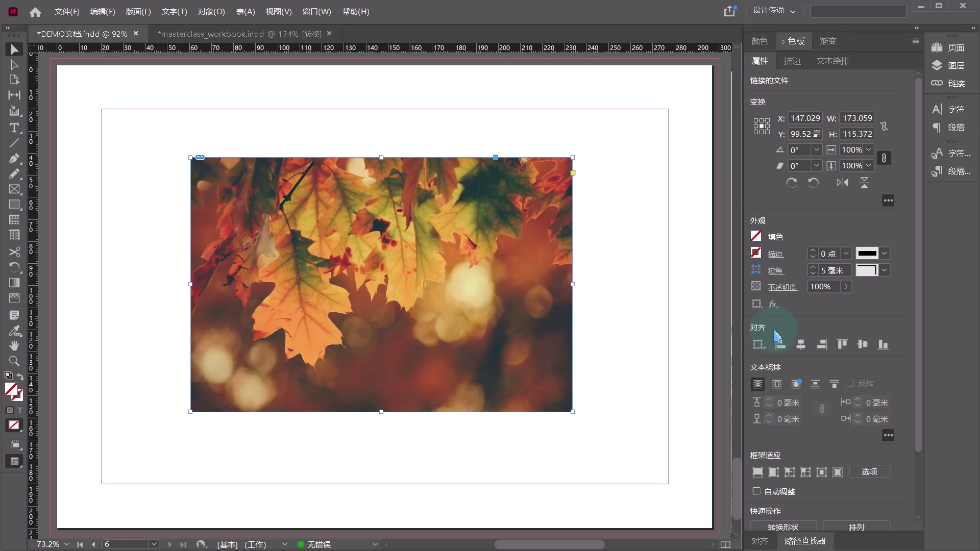Viewport: 980px width, 551px height.
Task: Switch to masterclass_workbook.indd document tab
Action: pyautogui.click(x=238, y=34)
